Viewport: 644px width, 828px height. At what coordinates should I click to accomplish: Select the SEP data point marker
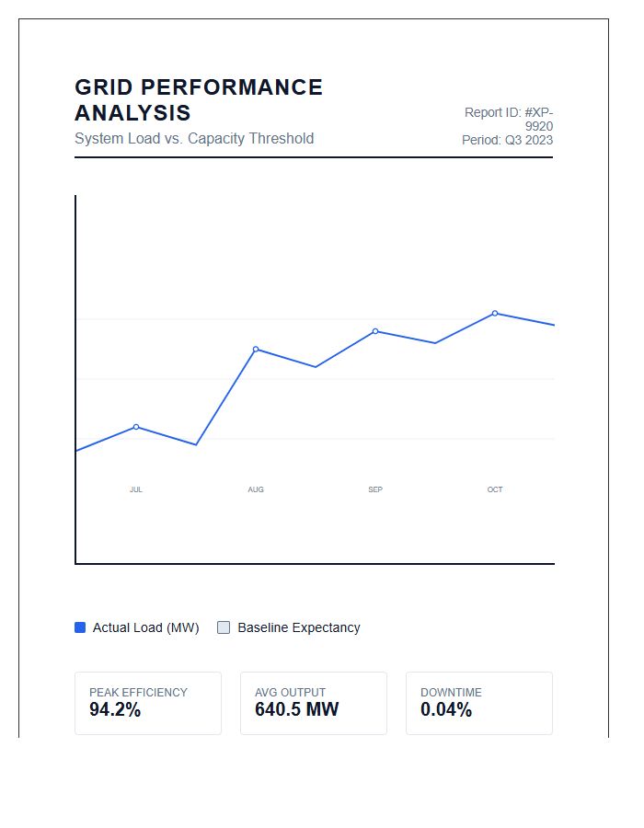(375, 331)
